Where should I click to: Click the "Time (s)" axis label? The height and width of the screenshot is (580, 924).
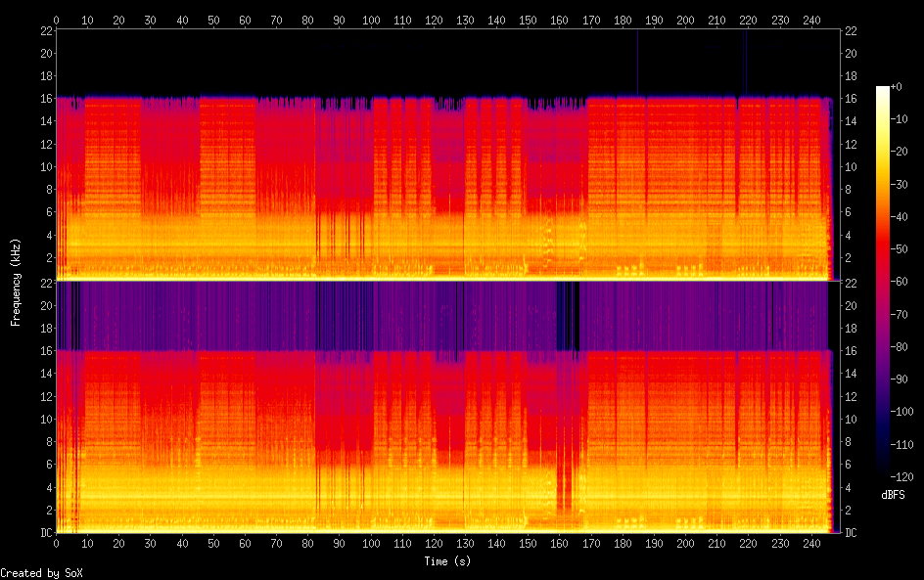[449, 561]
